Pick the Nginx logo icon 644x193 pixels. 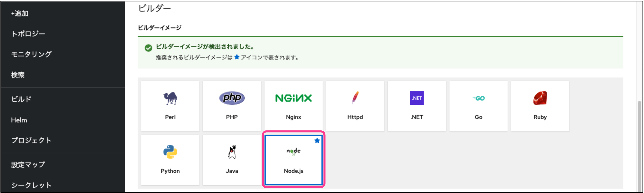click(294, 98)
